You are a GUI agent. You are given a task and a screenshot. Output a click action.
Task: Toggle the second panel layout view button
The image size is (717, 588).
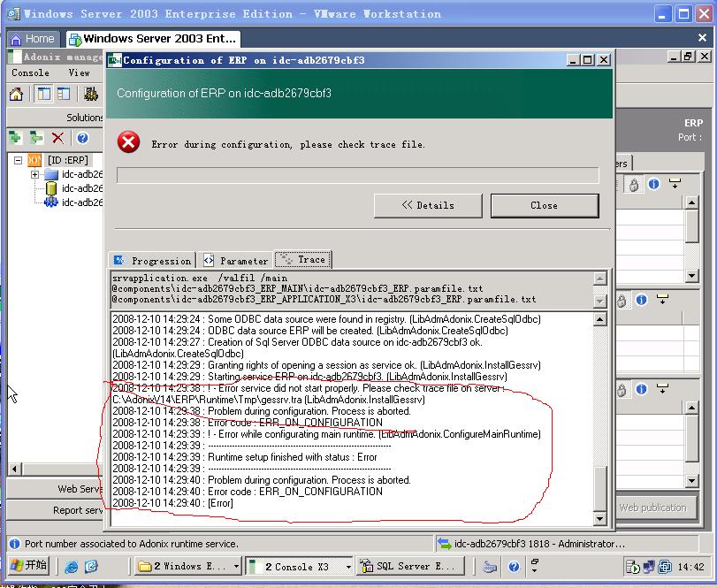[64, 94]
